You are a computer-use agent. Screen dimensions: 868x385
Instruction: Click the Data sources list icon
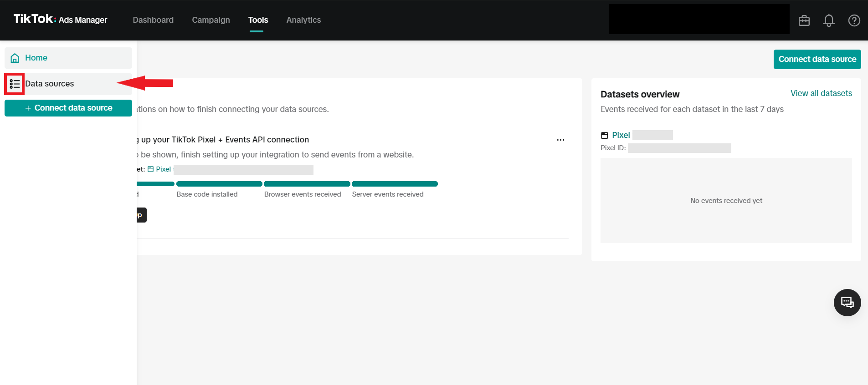tap(15, 84)
